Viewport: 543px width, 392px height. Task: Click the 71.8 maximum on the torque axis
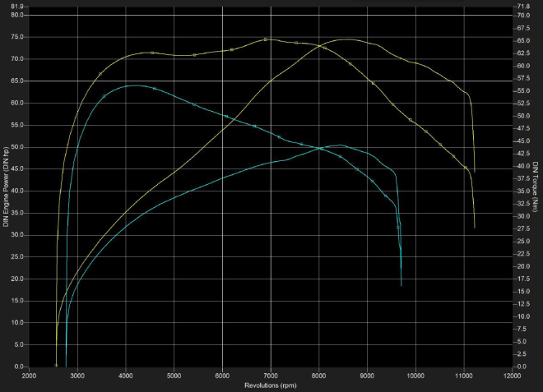(523, 7)
